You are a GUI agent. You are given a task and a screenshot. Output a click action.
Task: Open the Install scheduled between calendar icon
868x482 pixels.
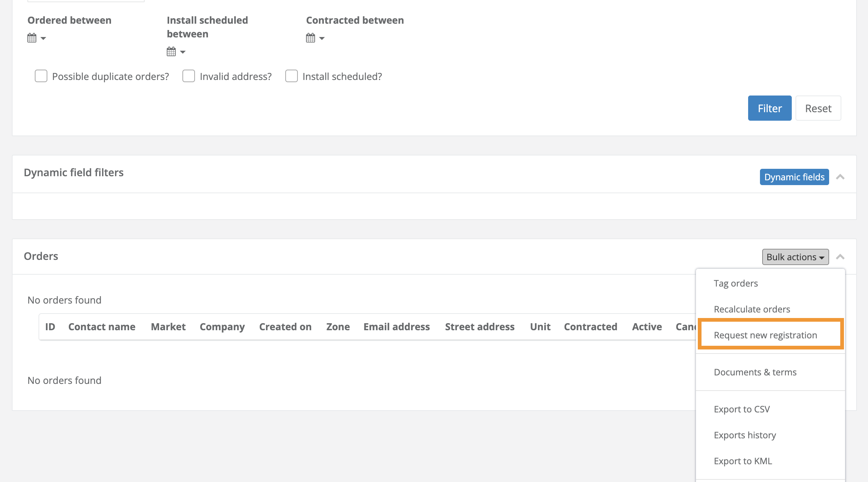171,51
